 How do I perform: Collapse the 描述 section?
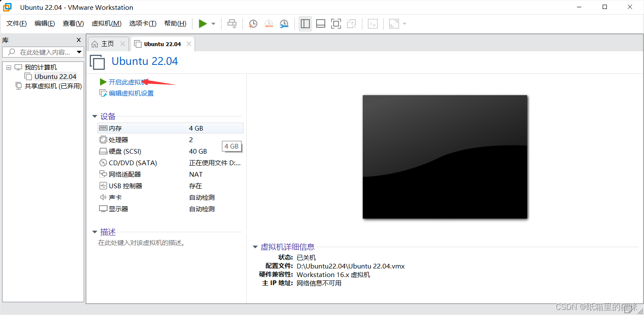point(95,232)
